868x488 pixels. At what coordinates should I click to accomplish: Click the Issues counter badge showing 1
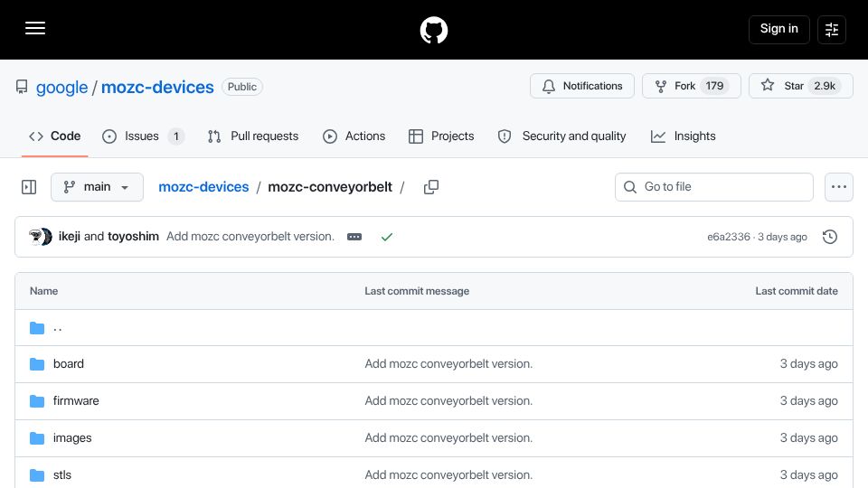[176, 136]
